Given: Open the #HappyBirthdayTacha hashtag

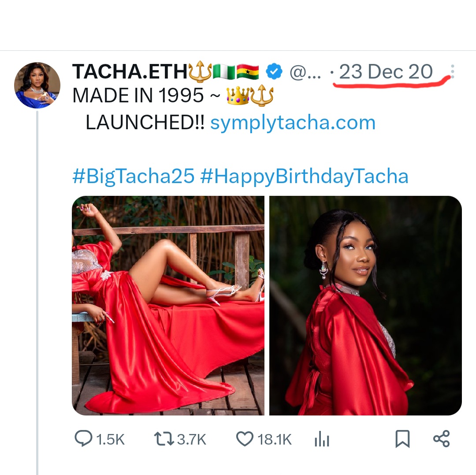Looking at the screenshot, I should [304, 176].
